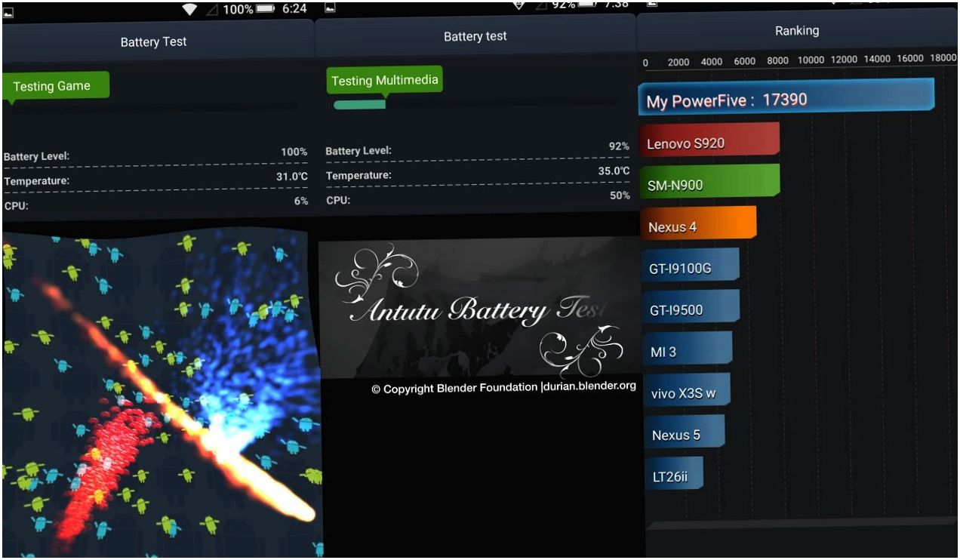Click the 'Antutu Battery Test' video frame
The image size is (960, 560).
(480, 308)
